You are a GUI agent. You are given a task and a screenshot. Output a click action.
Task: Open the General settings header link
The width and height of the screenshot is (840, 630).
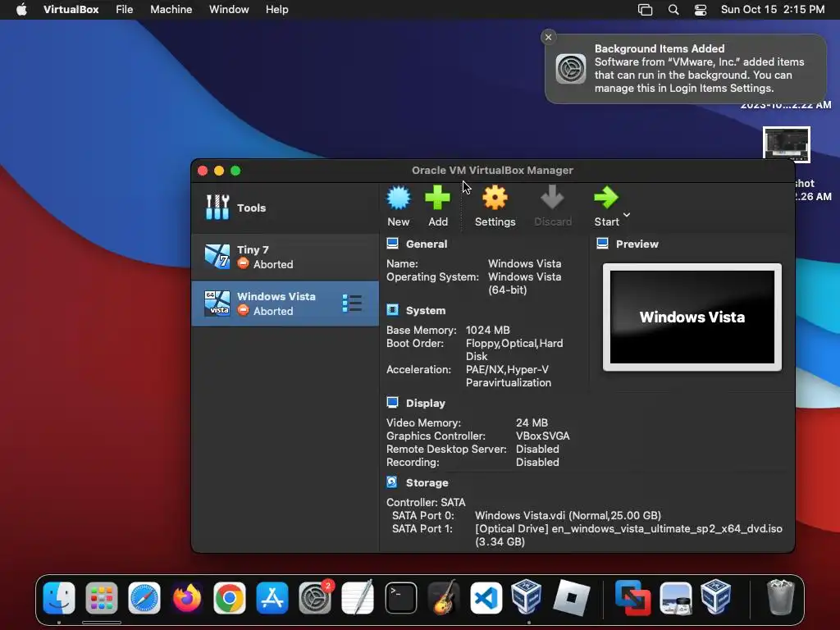(x=427, y=244)
